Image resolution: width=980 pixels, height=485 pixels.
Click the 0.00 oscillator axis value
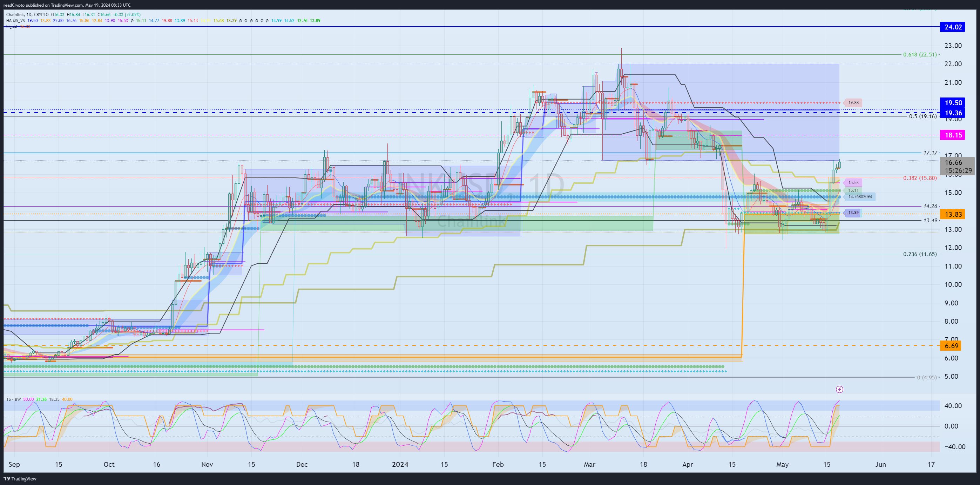click(x=951, y=426)
